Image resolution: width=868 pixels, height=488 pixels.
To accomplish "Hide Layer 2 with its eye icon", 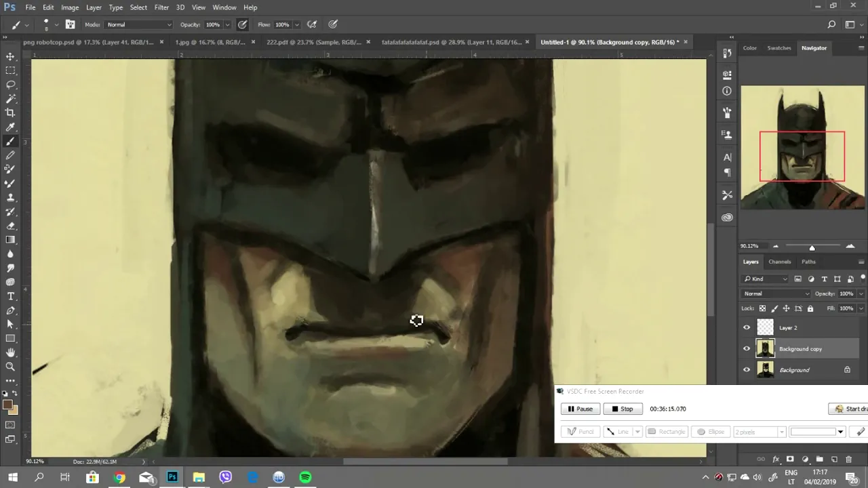I will pos(747,328).
